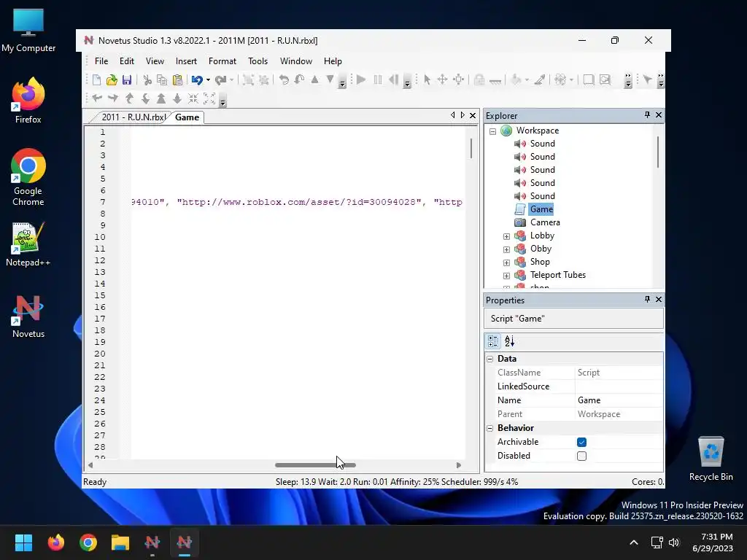This screenshot has width=747, height=560.
Task: Expand the Teleport Tubes model node
Action: click(x=506, y=275)
